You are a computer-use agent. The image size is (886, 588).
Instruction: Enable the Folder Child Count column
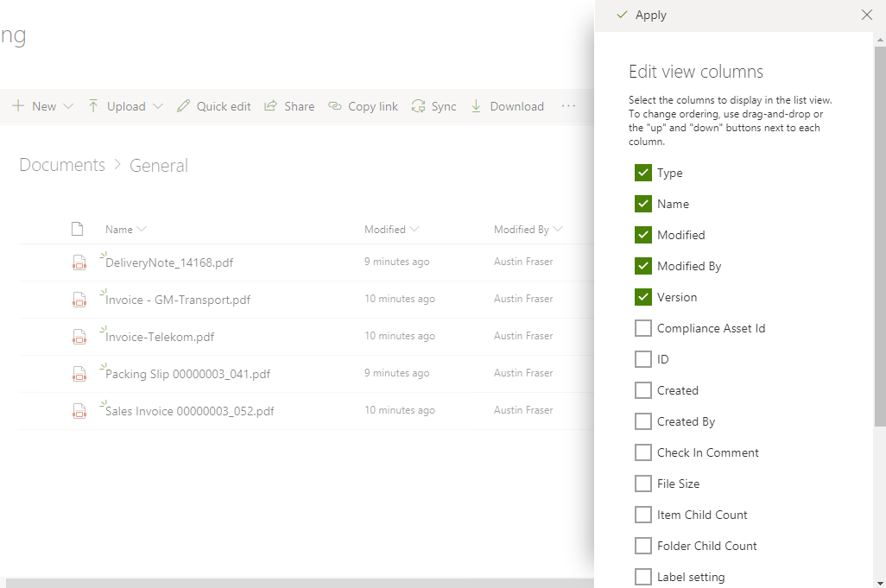[643, 546]
